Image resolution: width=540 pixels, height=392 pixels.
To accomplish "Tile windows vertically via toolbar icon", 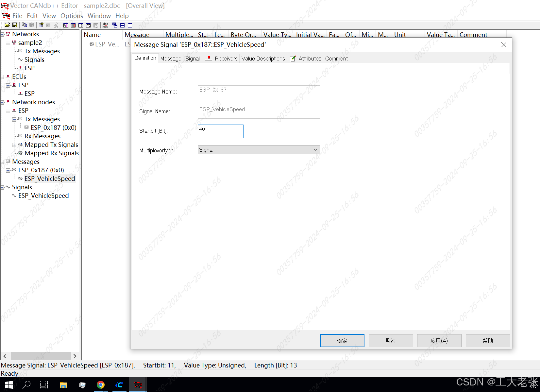I will coord(130,25).
